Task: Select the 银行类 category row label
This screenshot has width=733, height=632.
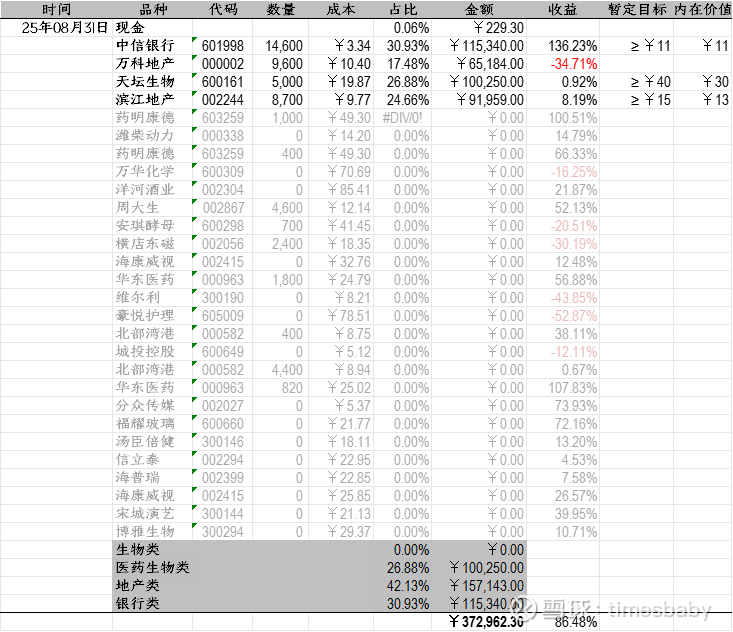Action: pos(137,603)
